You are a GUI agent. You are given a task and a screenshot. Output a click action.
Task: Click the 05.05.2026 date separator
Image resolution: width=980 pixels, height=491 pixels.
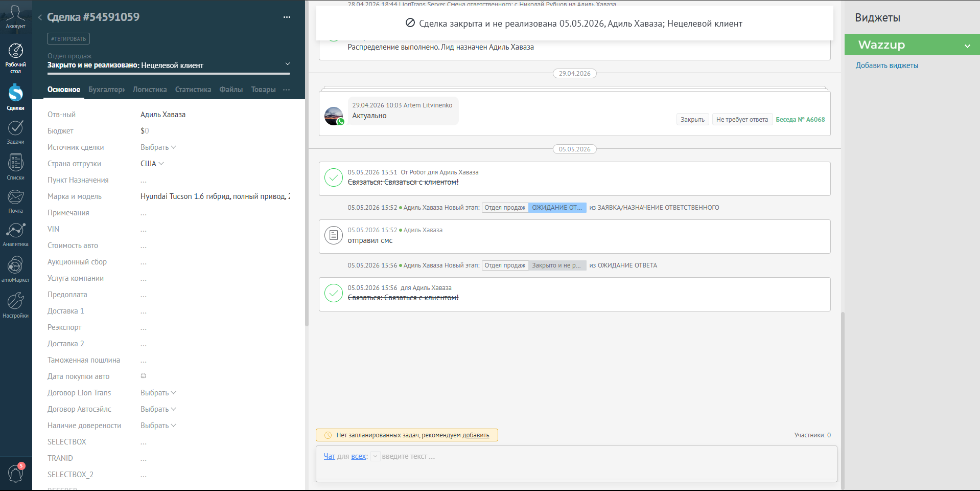(x=574, y=149)
